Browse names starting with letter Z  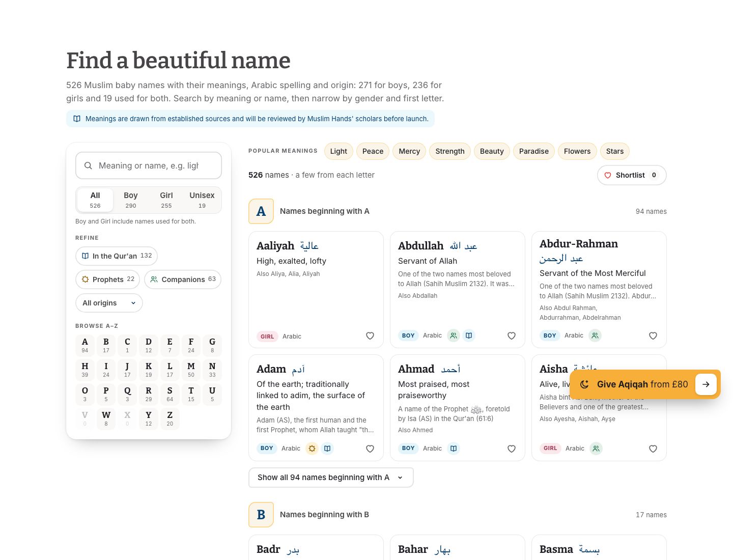click(x=170, y=418)
